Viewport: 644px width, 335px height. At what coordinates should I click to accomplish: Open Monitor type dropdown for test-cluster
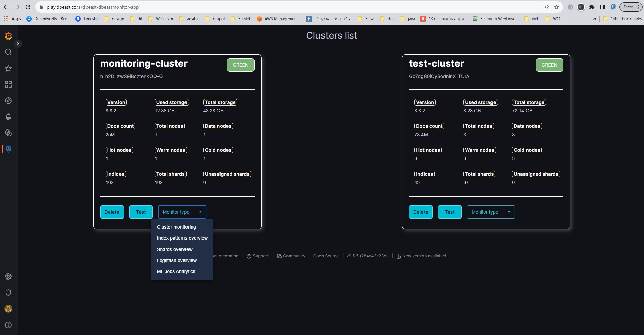(x=490, y=212)
